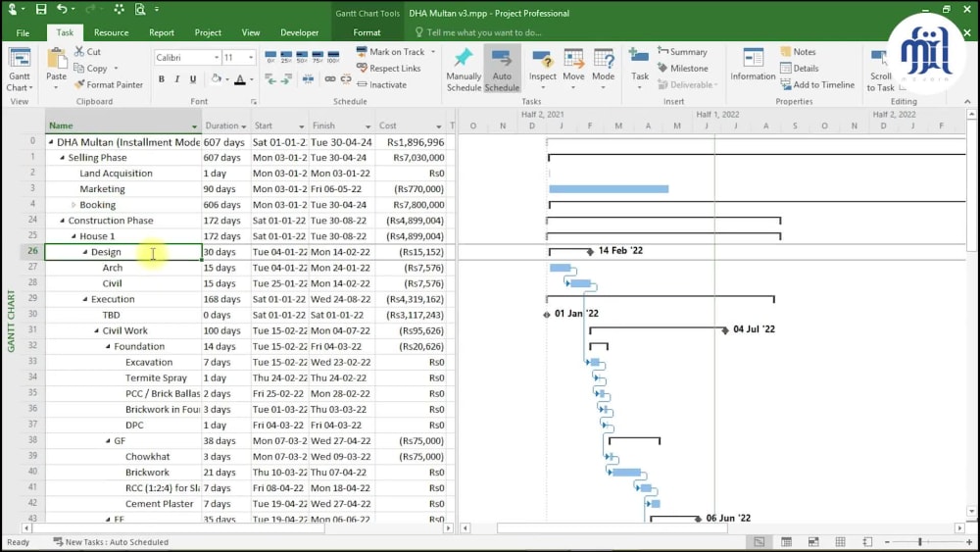Image resolution: width=980 pixels, height=552 pixels.
Task: Click the vertical scrollbar of Gantt chart
Action: click(971, 313)
